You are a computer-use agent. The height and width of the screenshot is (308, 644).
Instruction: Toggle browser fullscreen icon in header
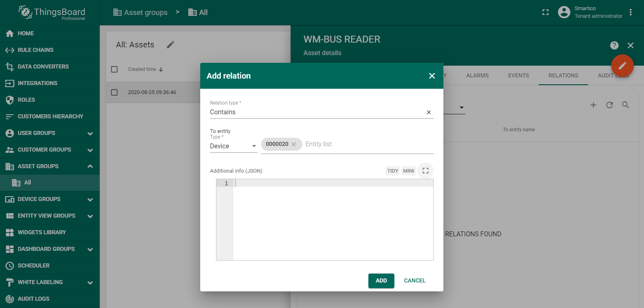pyautogui.click(x=545, y=13)
